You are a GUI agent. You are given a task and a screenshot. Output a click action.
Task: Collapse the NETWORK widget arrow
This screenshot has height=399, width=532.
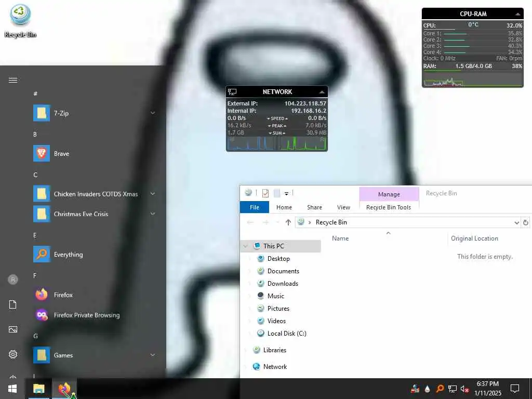coord(322,92)
